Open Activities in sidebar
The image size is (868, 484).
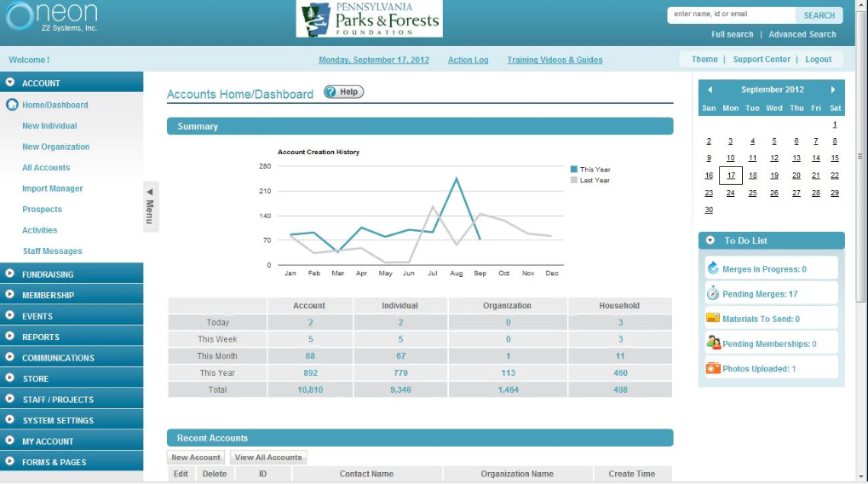[x=39, y=230]
